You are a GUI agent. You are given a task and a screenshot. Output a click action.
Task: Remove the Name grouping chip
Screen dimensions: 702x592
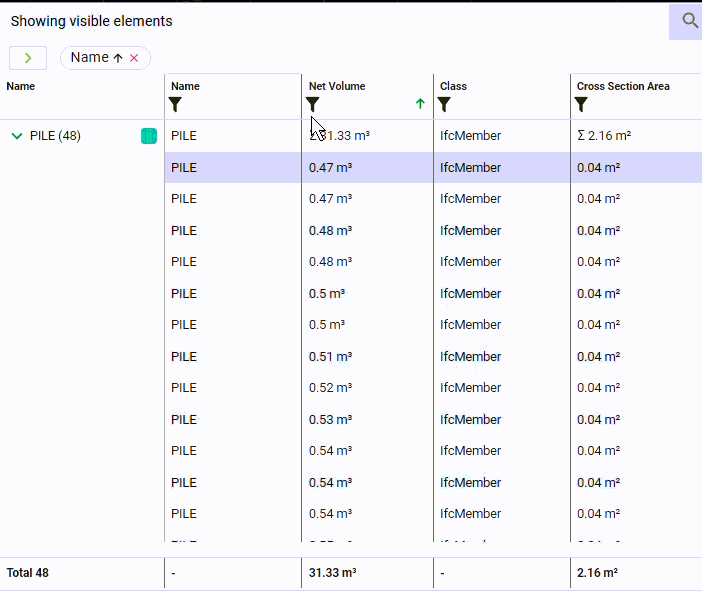134,58
